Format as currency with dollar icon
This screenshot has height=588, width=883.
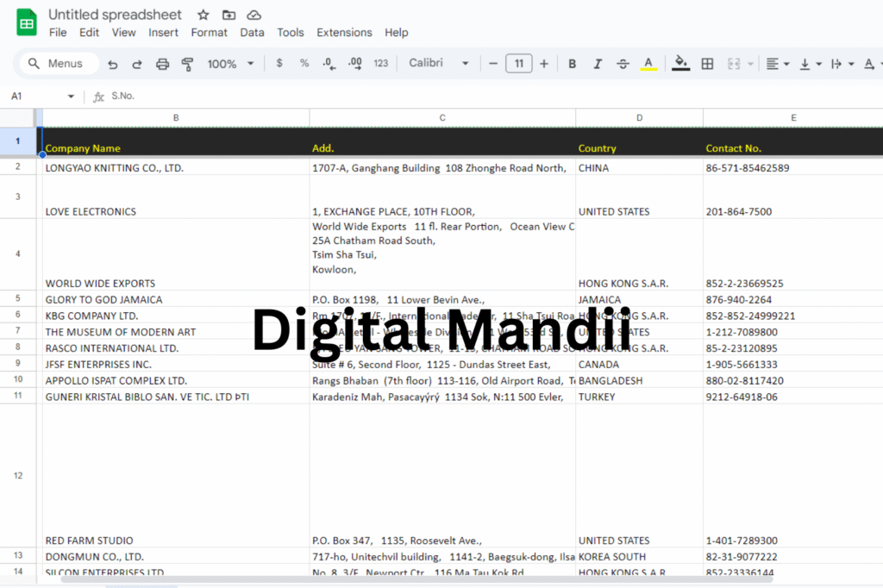[279, 64]
